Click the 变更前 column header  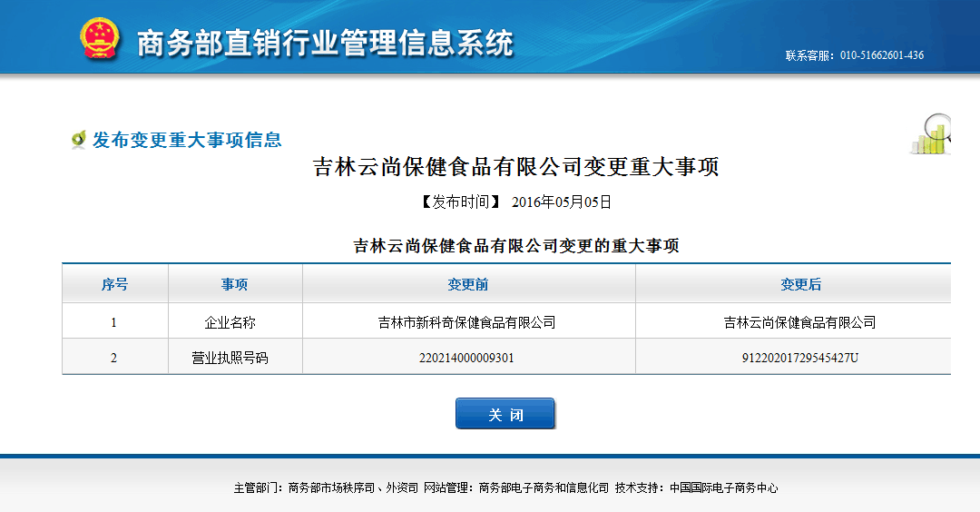click(468, 284)
